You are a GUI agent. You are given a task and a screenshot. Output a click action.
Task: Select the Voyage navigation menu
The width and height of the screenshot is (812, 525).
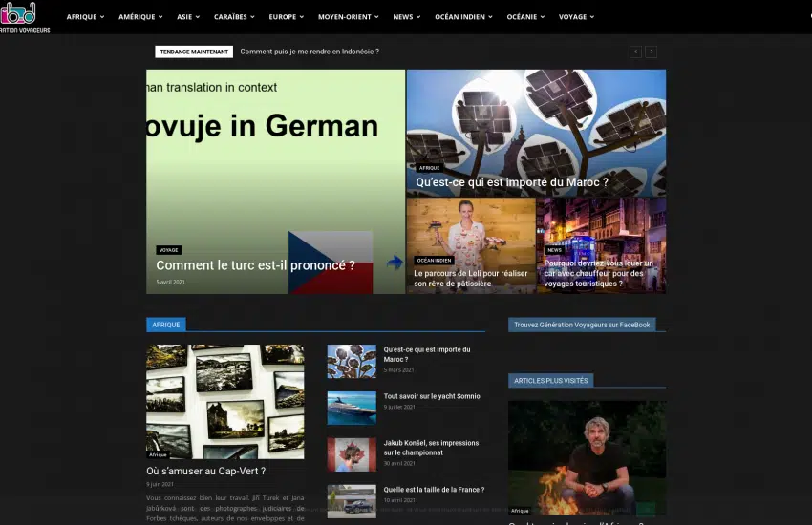coord(576,17)
